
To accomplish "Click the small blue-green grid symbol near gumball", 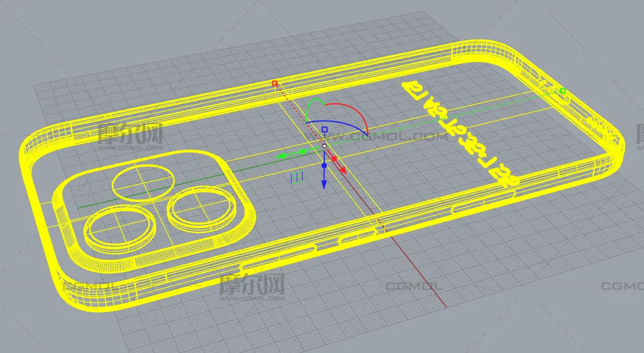I will pyautogui.click(x=297, y=177).
